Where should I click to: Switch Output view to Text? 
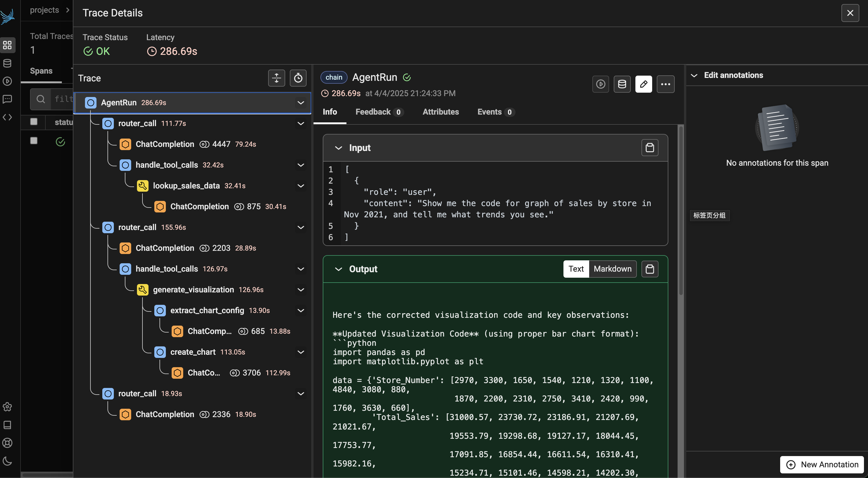(x=576, y=269)
